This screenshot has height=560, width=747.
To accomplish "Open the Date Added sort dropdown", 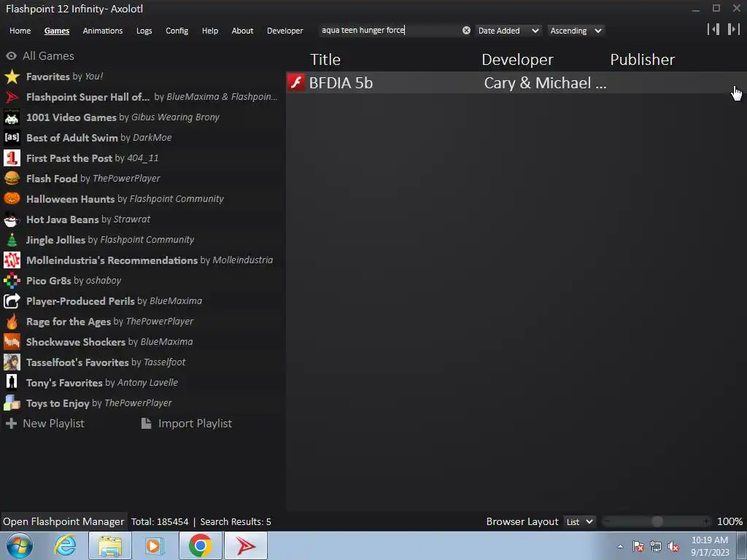I will click(508, 31).
